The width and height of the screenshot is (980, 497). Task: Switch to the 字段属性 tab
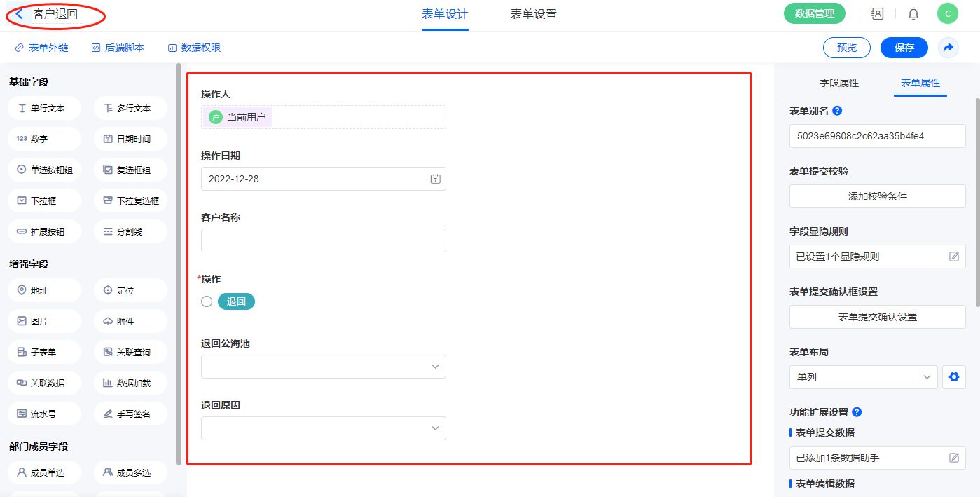839,83
